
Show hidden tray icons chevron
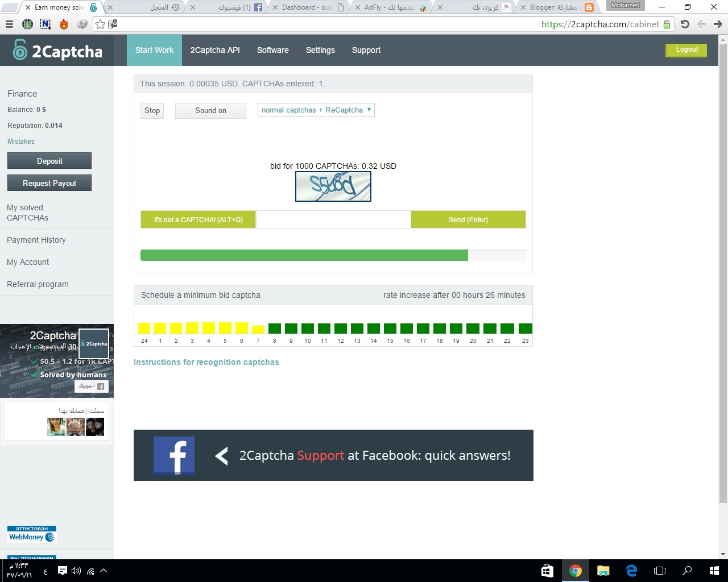104,571
